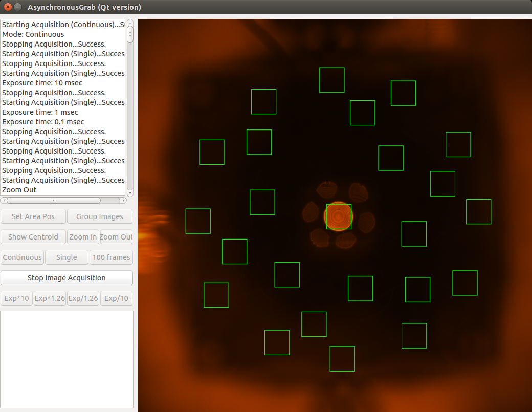The width and height of the screenshot is (532, 412).
Task: Close the AsynchronousGrab window
Action: (8, 7)
